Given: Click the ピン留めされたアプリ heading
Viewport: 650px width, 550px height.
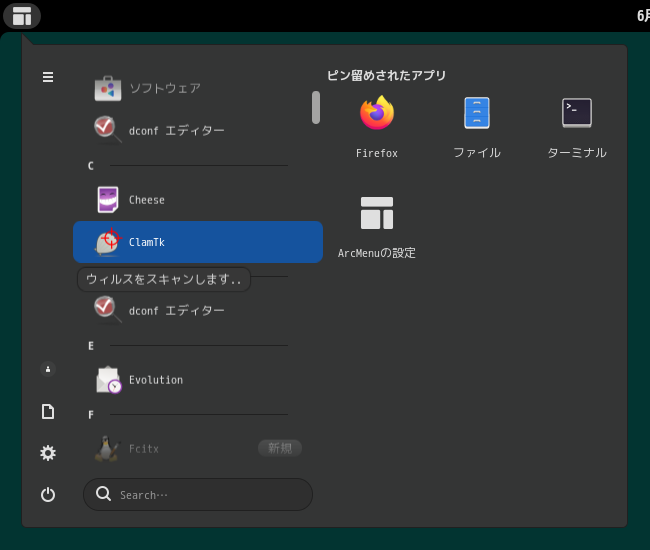Looking at the screenshot, I should [x=386, y=75].
